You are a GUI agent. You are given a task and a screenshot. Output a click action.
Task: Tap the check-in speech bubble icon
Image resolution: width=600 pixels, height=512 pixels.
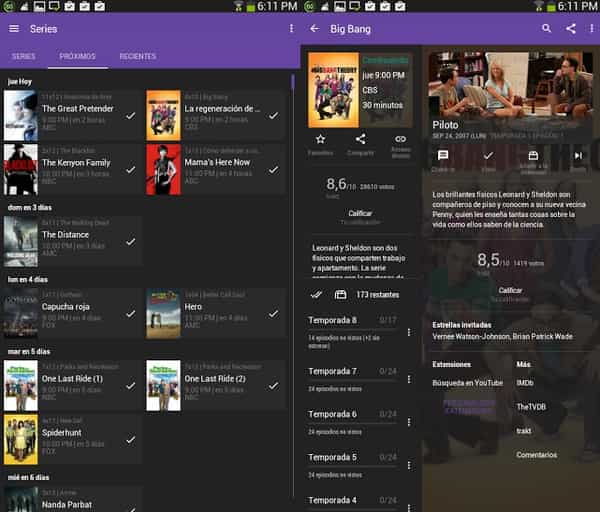tap(443, 156)
